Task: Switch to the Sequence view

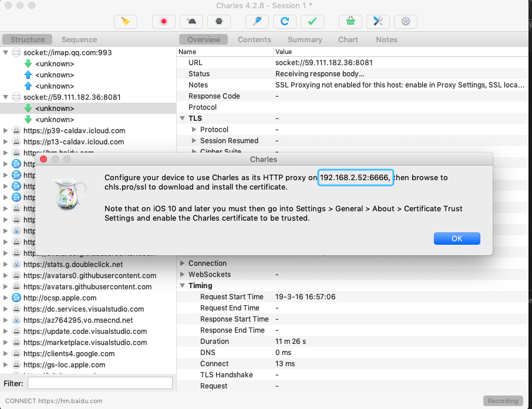Action: pos(79,39)
